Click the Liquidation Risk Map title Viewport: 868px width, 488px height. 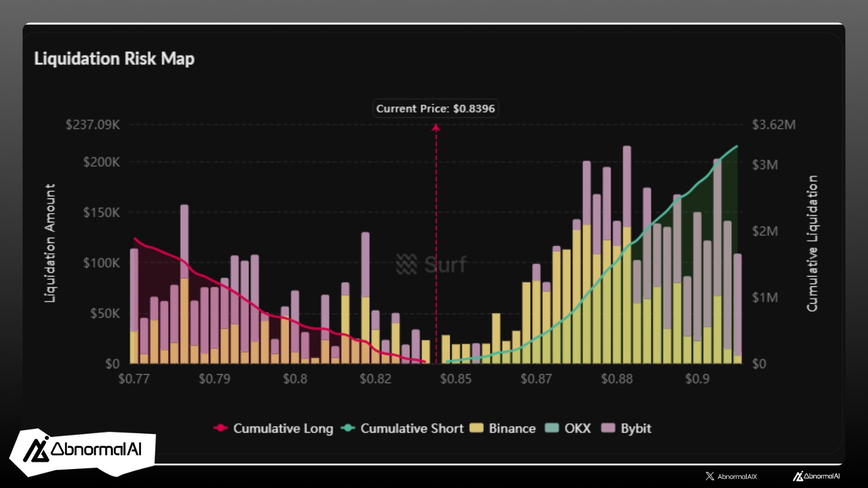[x=114, y=59]
